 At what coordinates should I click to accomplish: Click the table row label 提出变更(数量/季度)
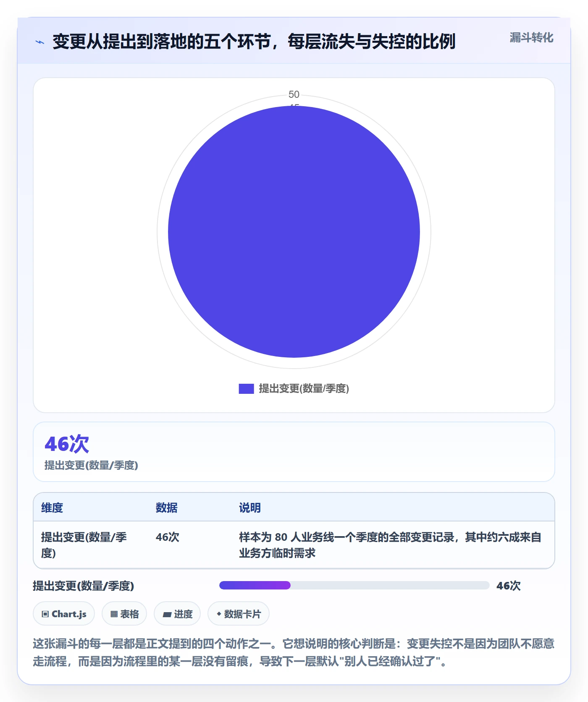pos(84,545)
